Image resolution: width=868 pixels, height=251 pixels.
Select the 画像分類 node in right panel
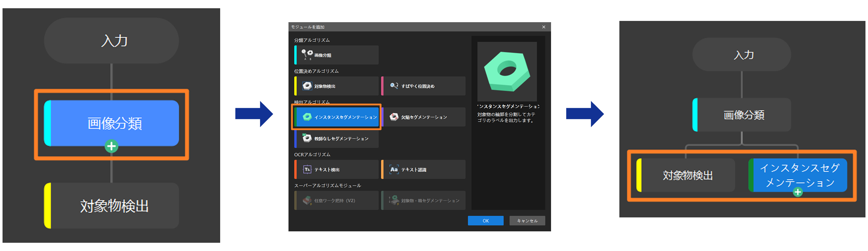pyautogui.click(x=742, y=115)
